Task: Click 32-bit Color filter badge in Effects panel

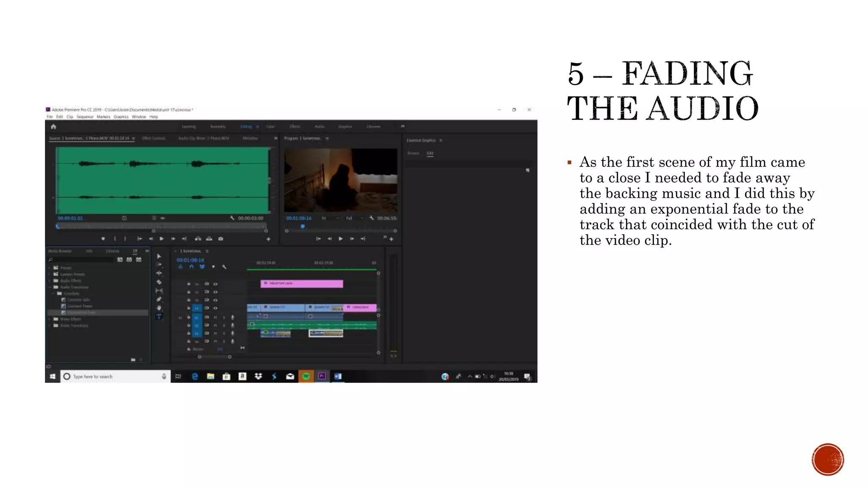Action: coord(129,260)
